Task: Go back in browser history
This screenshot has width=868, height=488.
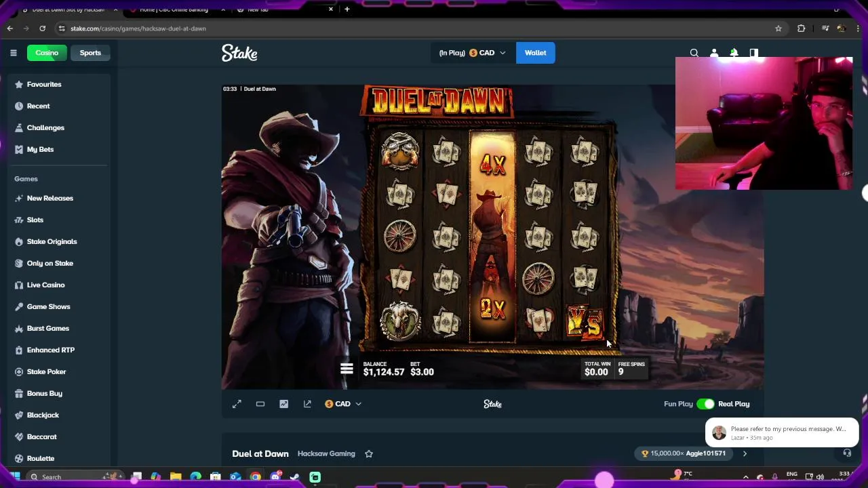Action: point(9,28)
